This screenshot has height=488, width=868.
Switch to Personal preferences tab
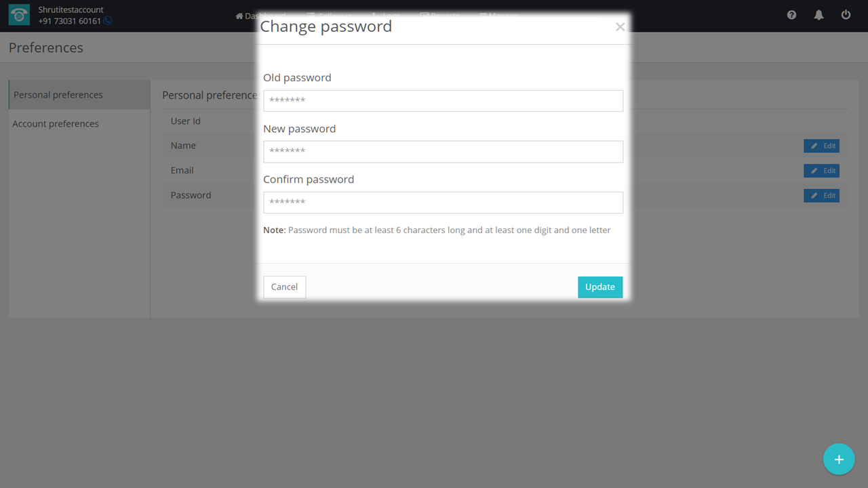(58, 95)
